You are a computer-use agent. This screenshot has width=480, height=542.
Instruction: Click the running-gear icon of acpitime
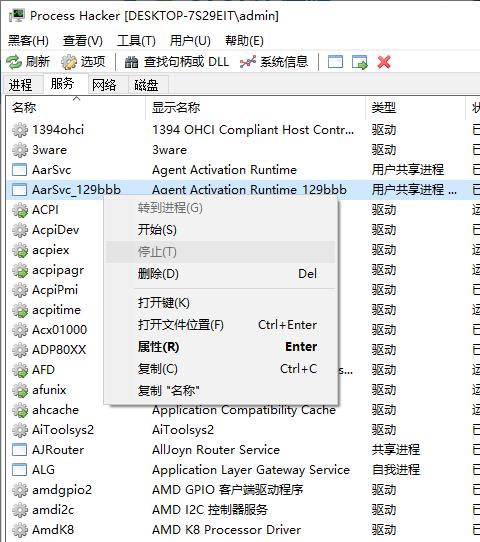20,310
